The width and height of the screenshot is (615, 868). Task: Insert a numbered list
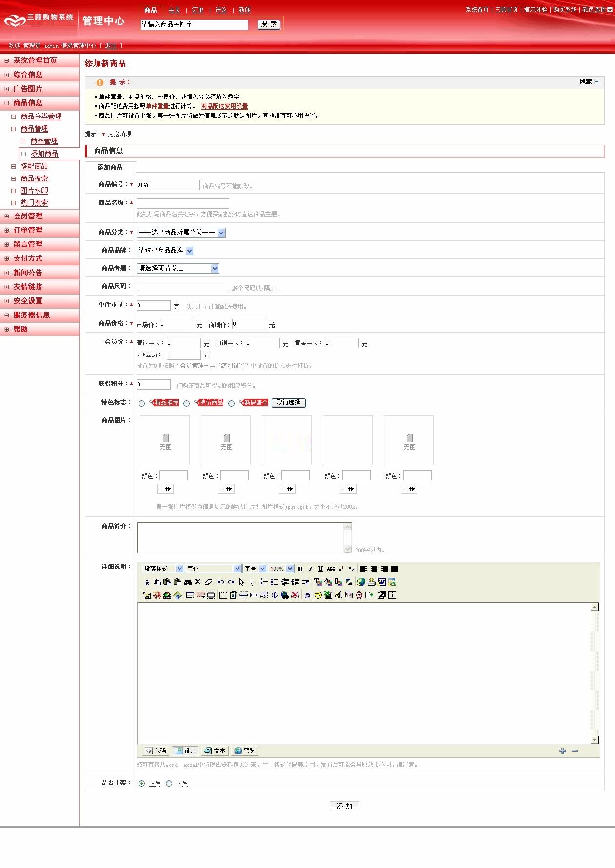click(x=264, y=582)
